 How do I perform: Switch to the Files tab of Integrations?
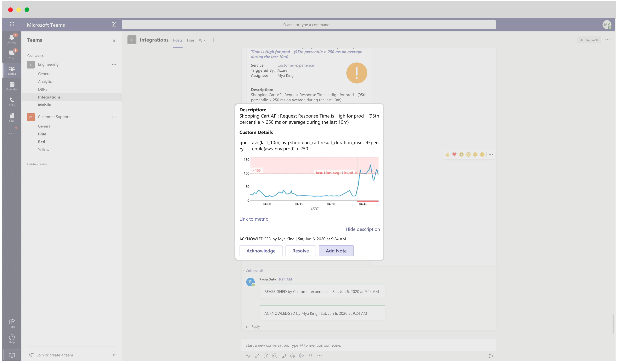coord(190,40)
